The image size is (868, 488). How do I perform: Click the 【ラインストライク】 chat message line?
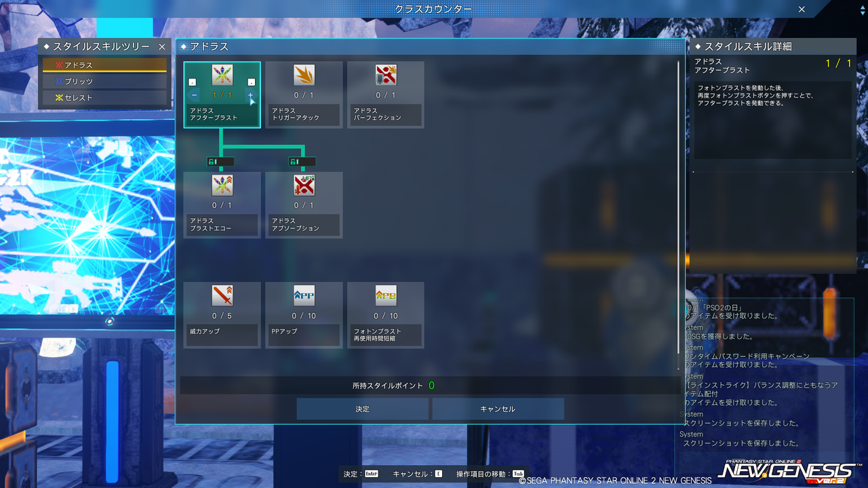[x=759, y=385]
